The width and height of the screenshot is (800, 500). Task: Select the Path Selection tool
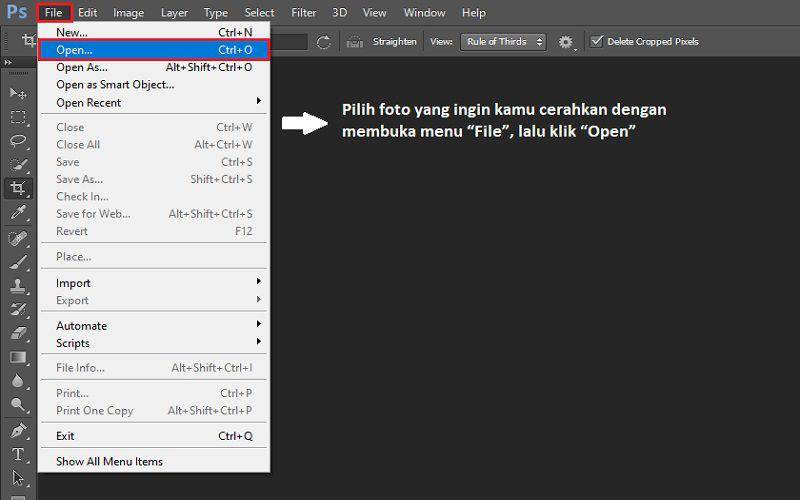pos(18,478)
